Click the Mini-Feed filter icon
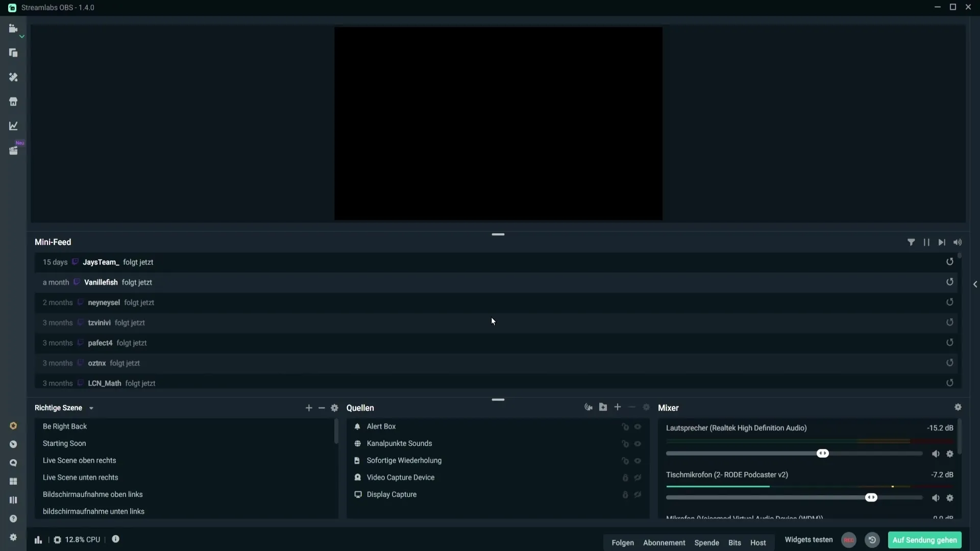The height and width of the screenshot is (551, 980). click(x=911, y=242)
